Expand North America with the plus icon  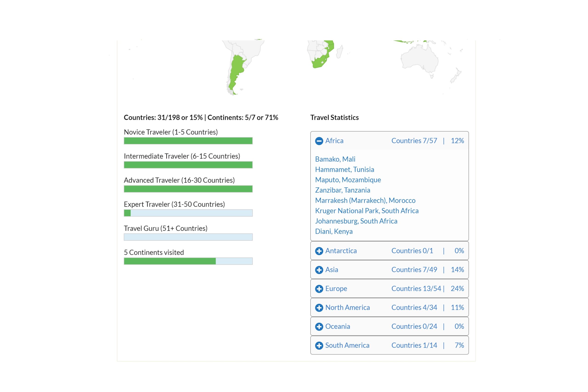coord(319,308)
